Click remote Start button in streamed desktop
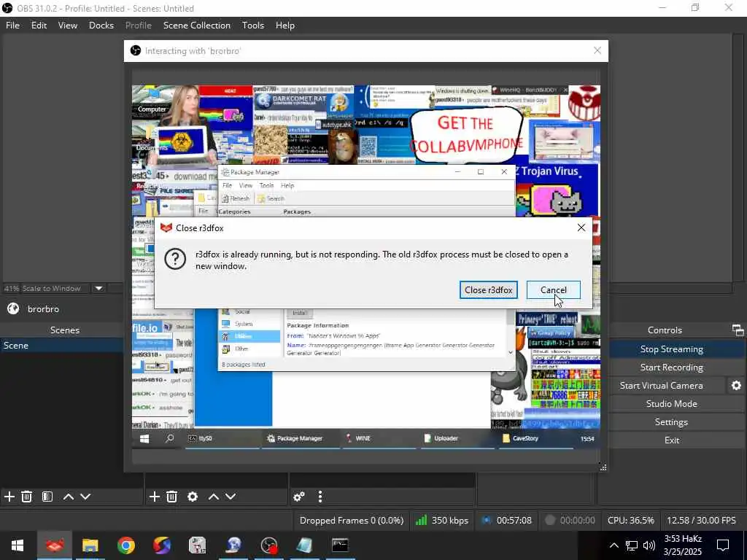 (x=144, y=438)
